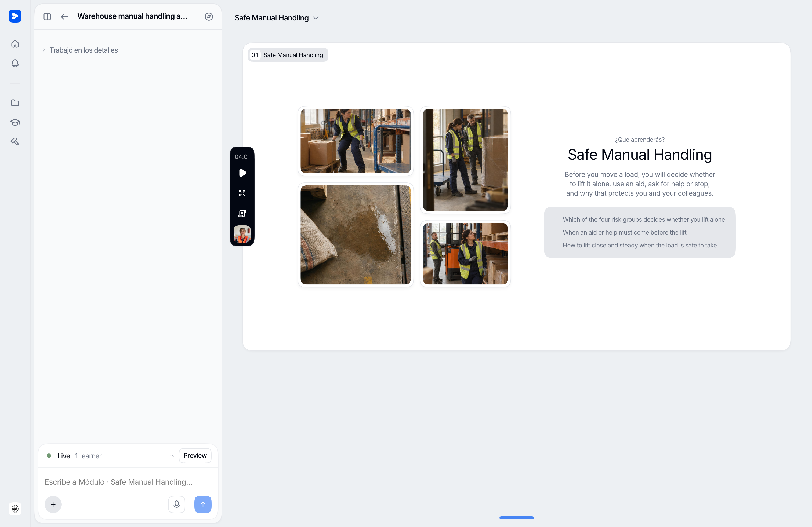Screen dimensions: 812x527
Task: Select the hammer build tools icon
Action: 15,141
